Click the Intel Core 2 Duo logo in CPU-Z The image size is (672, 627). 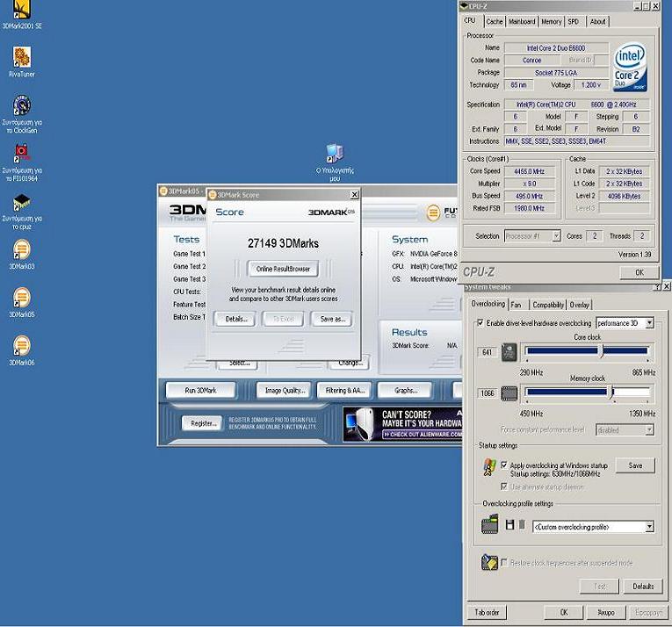point(630,67)
